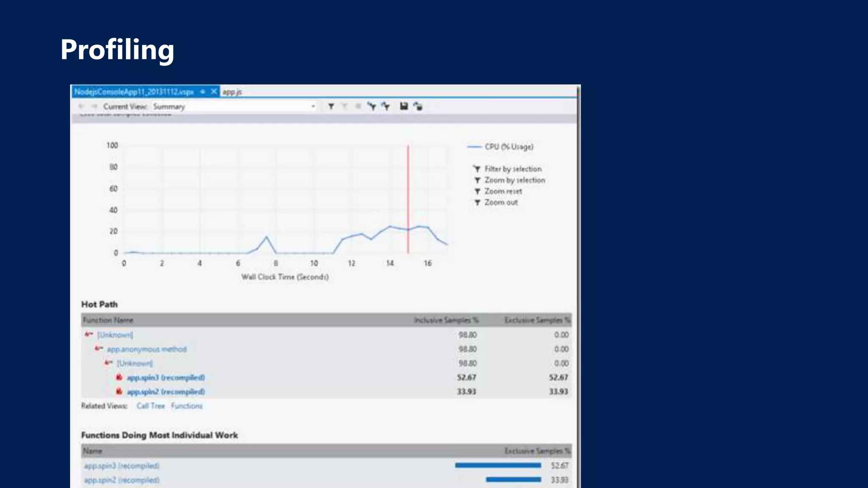Open the Call Tree related view

pos(150,406)
